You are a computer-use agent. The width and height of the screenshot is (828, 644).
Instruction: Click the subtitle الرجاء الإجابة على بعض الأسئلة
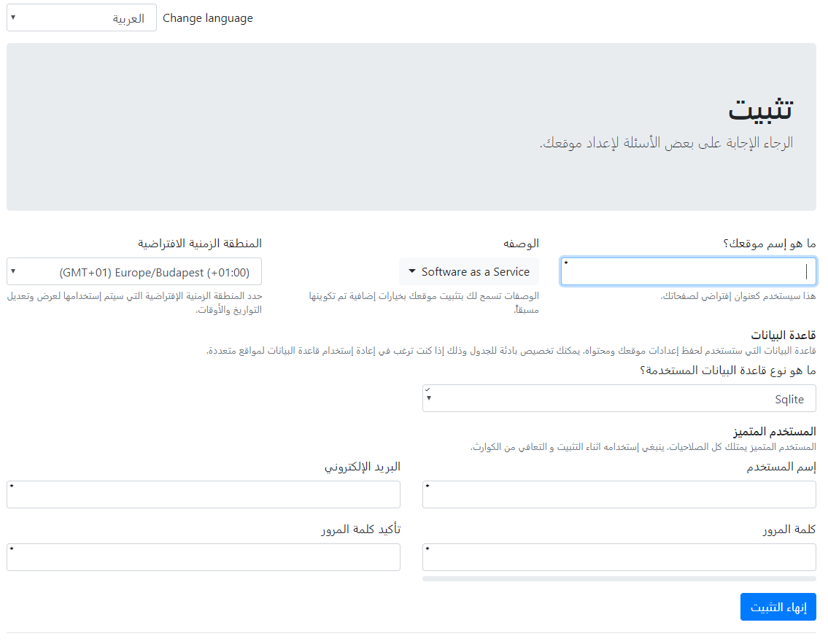667,143
